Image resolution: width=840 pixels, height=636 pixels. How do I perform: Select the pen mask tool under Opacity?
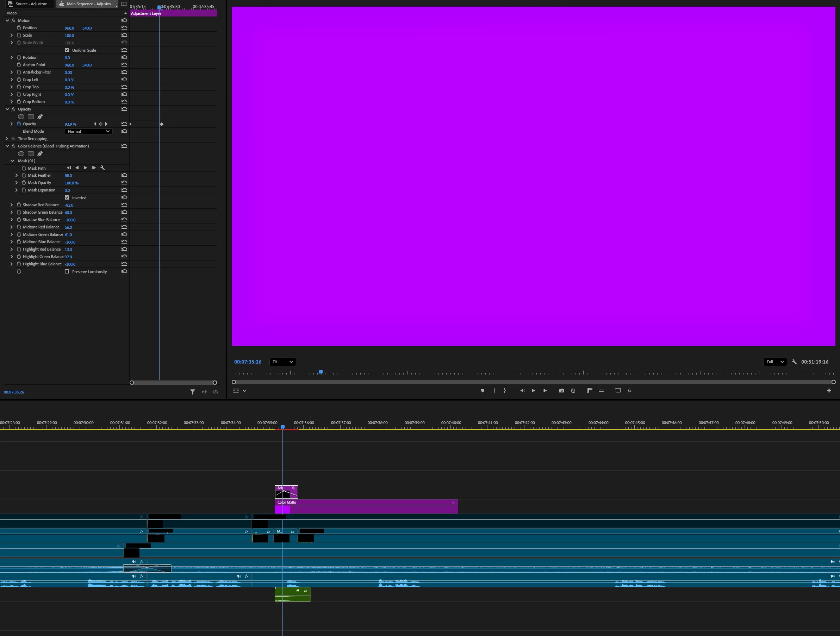pos(40,117)
